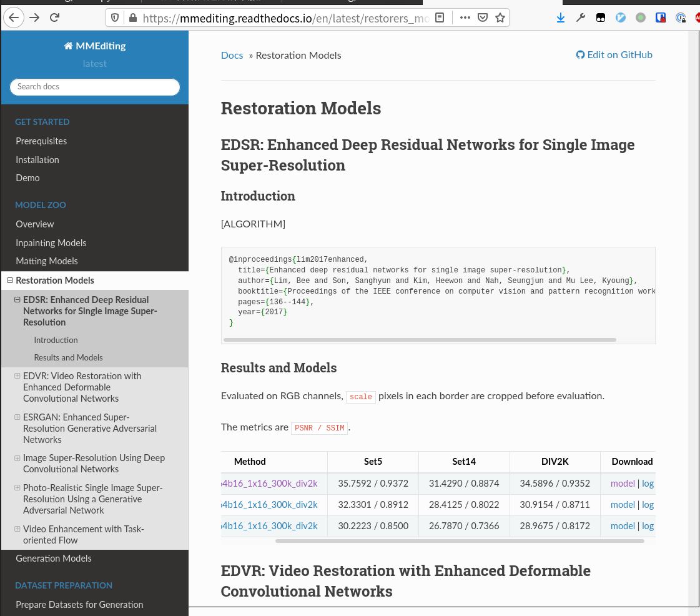
Task: Click the shield tracking protection icon
Action: point(115,18)
